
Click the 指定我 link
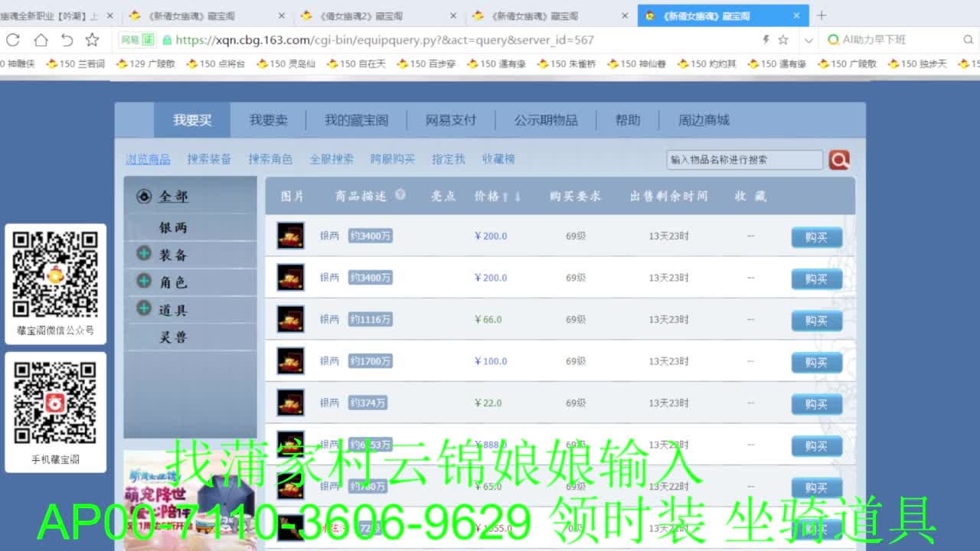click(449, 159)
